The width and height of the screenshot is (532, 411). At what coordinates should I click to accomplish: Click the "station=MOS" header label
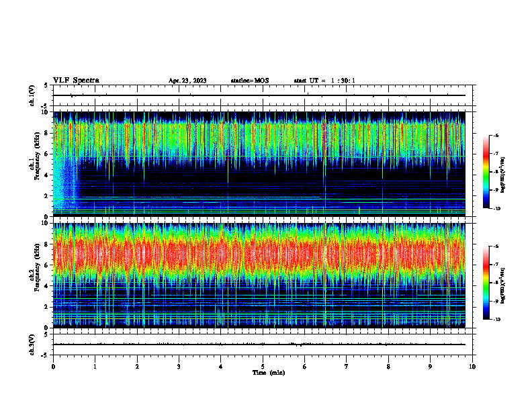pos(250,81)
